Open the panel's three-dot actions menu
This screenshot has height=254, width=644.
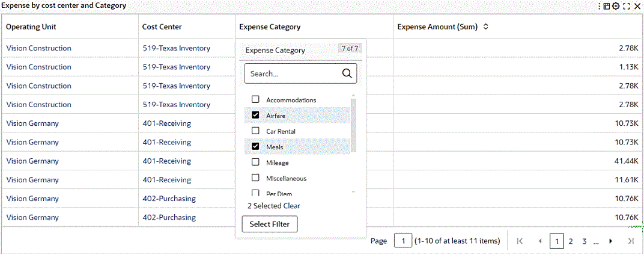(600, 5)
